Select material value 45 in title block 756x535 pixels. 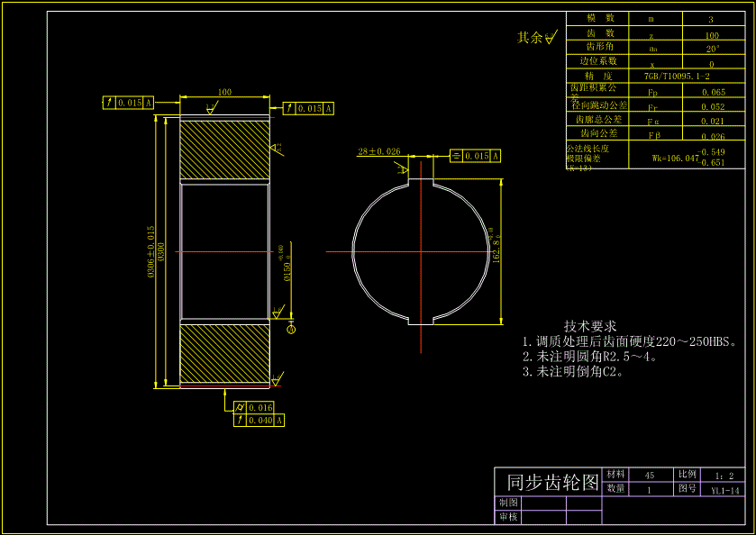coord(650,476)
